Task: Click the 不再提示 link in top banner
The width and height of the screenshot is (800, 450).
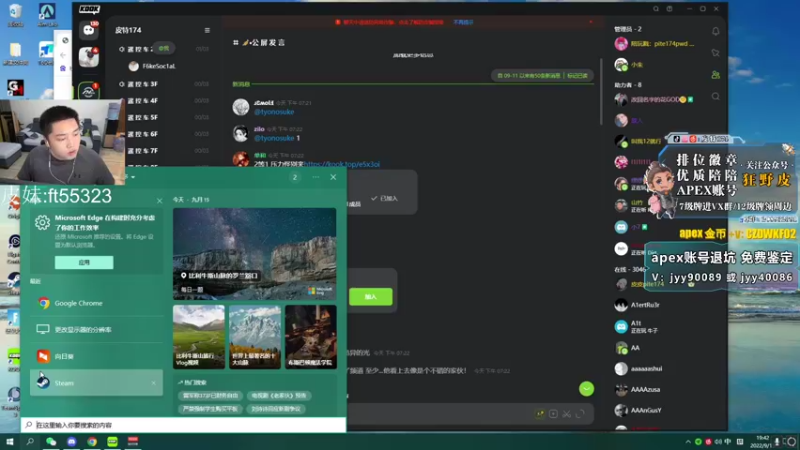Action: pos(463,22)
